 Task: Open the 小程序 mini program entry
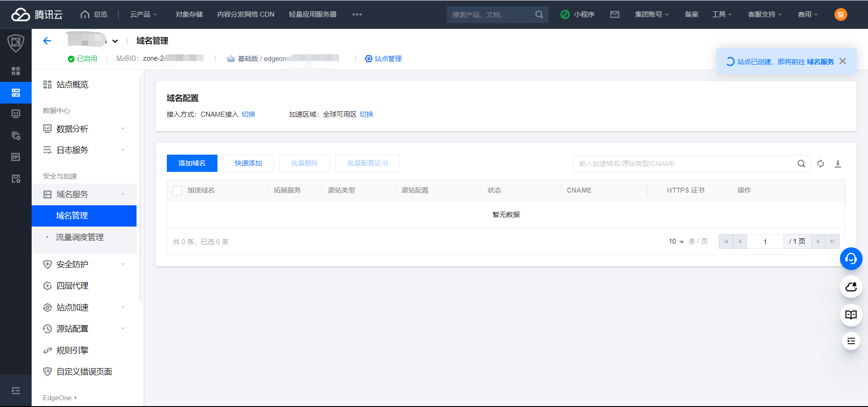coord(578,14)
